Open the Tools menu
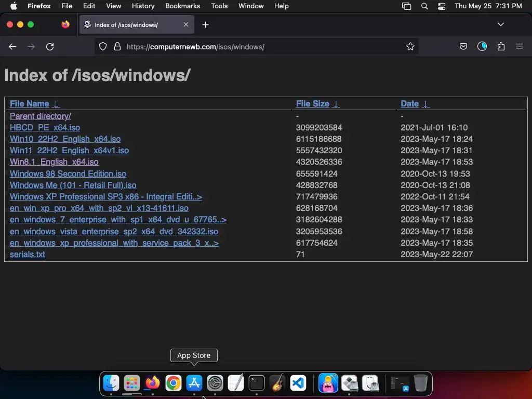Screen dimensions: 532x399 219,6
